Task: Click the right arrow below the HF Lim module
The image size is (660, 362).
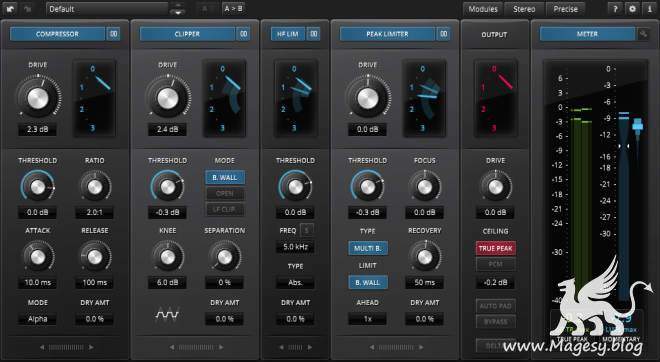Action: pos(309,347)
